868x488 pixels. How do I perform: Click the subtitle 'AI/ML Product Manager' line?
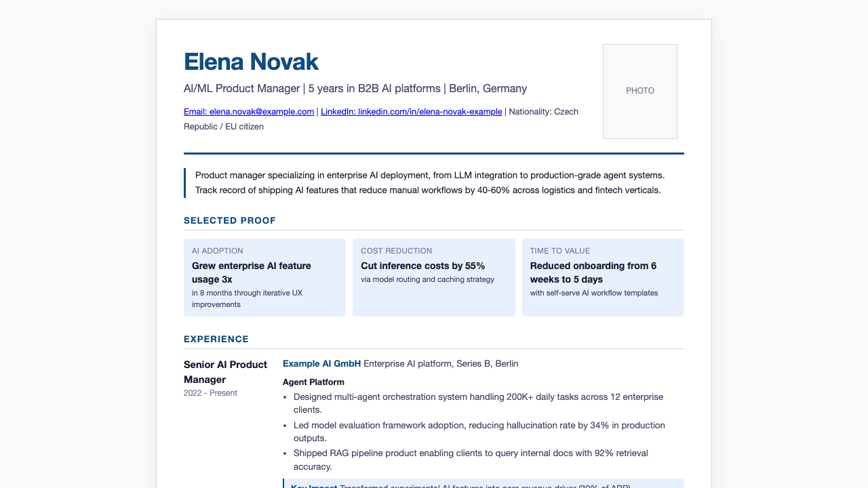tap(355, 89)
